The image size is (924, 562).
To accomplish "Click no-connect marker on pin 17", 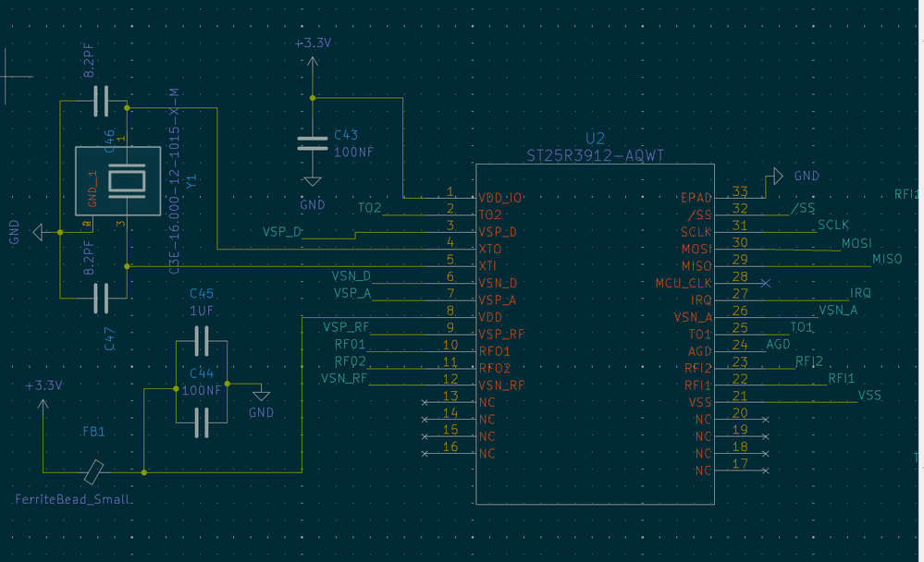I will coord(766,470).
